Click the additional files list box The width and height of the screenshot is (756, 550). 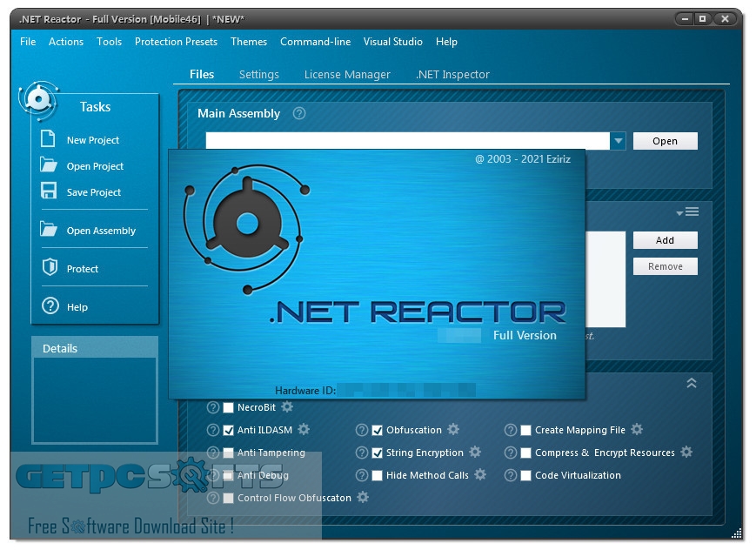[605, 279]
